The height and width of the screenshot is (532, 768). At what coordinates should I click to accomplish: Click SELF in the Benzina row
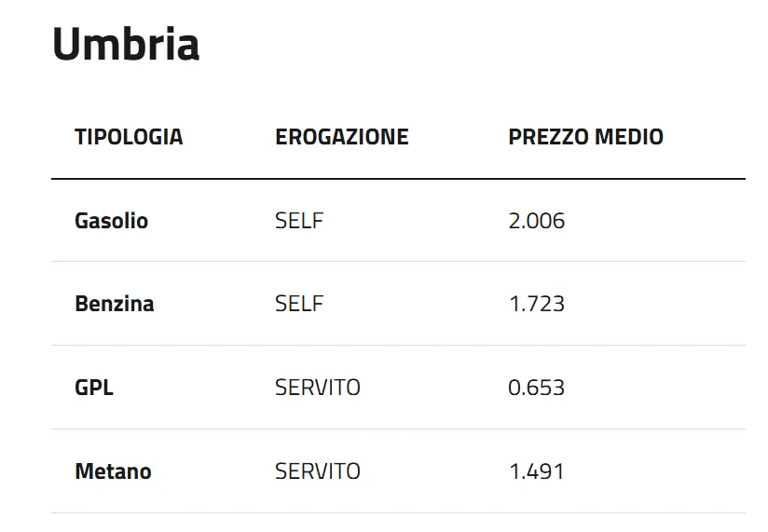(x=299, y=304)
